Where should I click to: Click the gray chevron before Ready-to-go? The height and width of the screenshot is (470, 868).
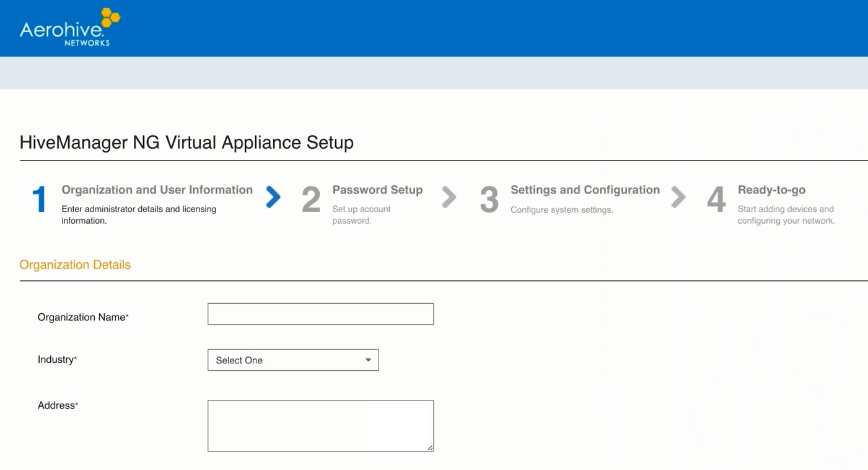678,197
